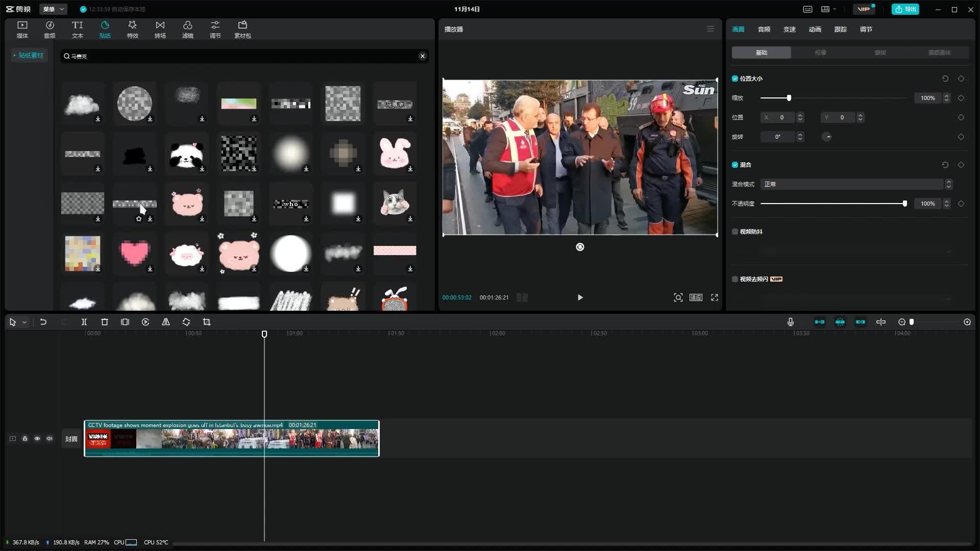The height and width of the screenshot is (551, 980).
Task: Start voice recording with microphone icon
Action: coord(791,322)
